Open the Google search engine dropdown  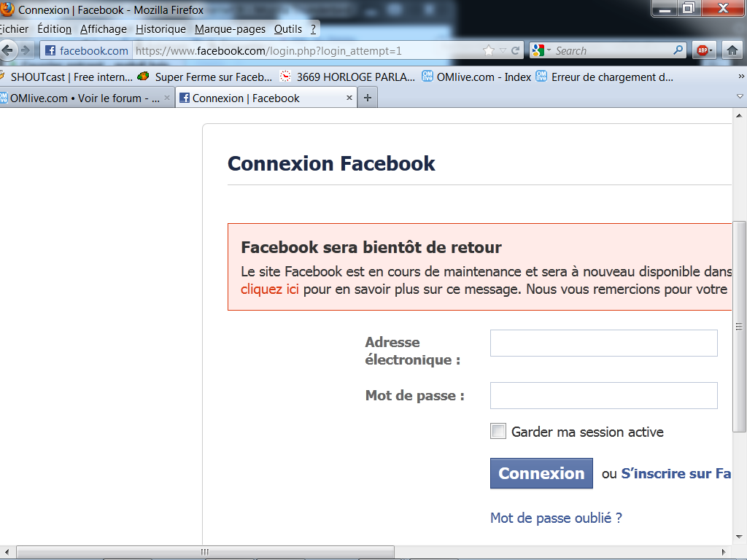point(541,50)
